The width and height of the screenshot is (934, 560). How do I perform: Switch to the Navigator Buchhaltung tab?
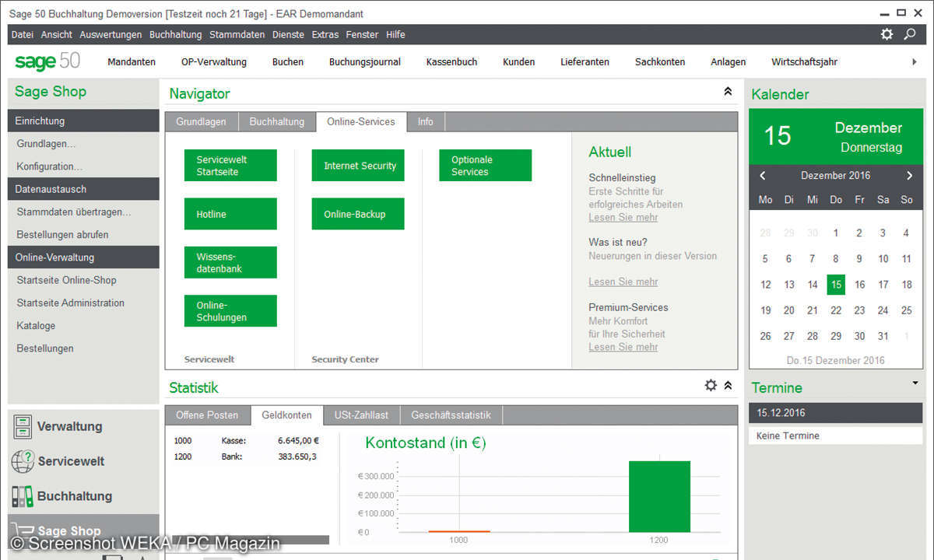coord(276,122)
